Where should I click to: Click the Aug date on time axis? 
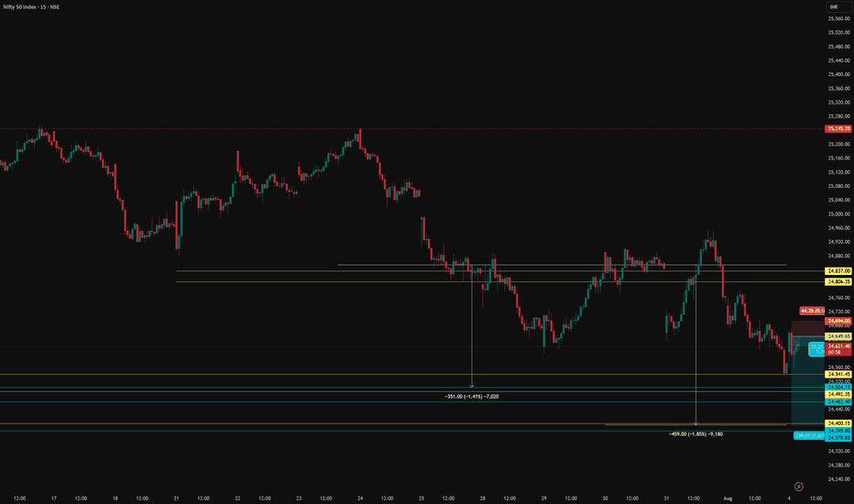coord(728,498)
